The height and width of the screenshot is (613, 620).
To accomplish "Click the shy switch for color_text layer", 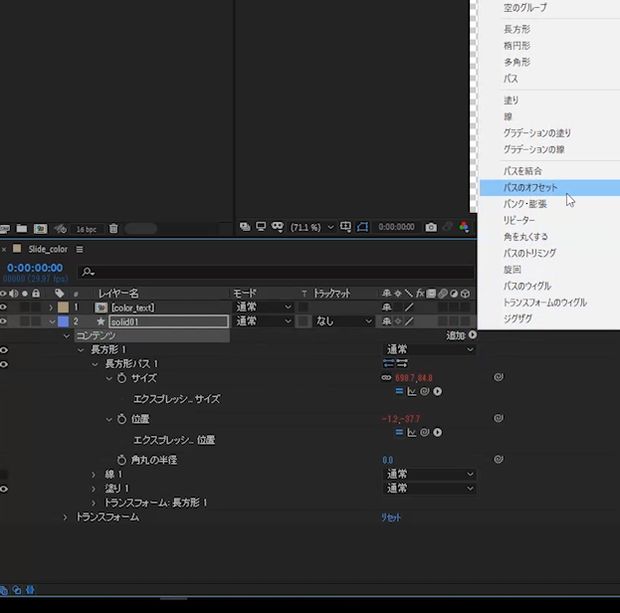I will point(387,307).
